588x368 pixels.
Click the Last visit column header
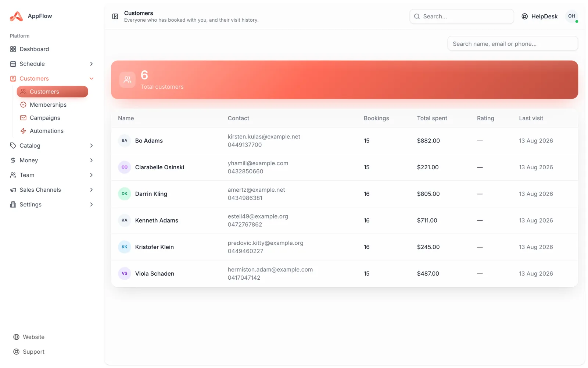coord(531,118)
